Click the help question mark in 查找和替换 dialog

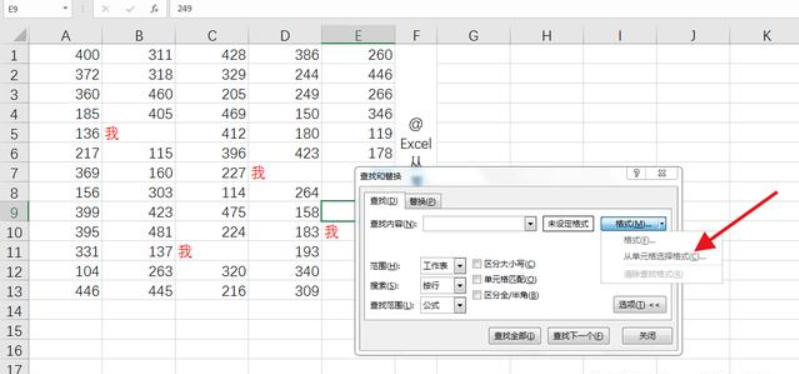click(636, 174)
